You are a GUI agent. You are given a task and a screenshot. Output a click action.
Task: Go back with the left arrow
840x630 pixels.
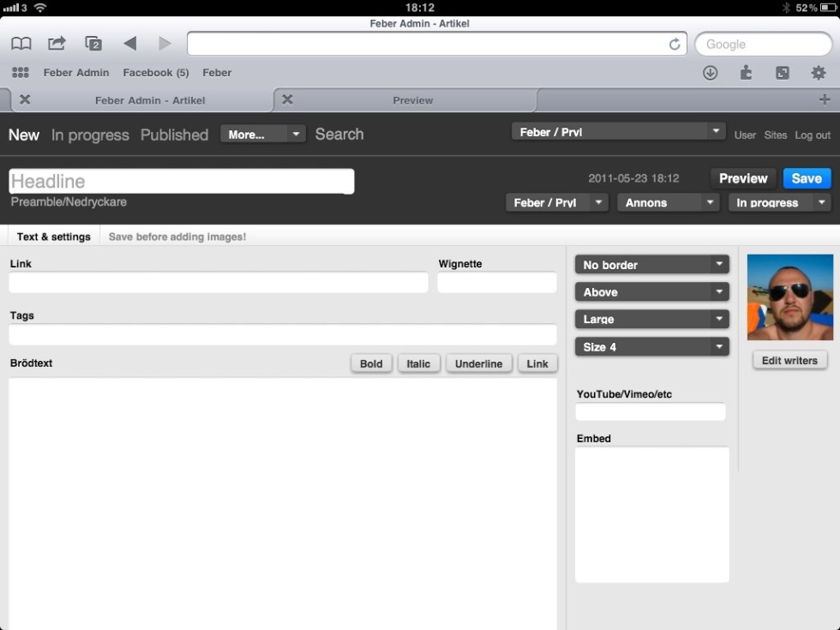coord(129,44)
